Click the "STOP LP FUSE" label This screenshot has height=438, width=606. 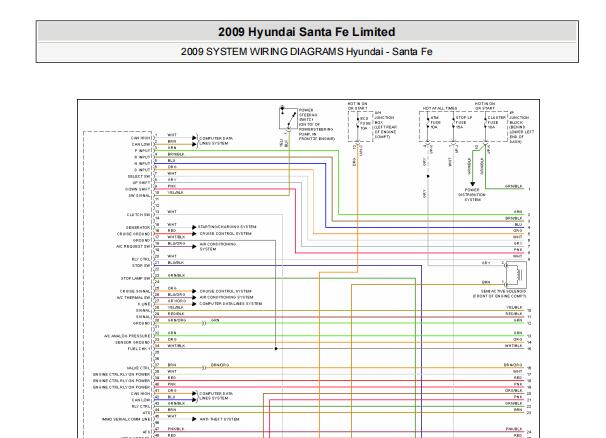464,122
